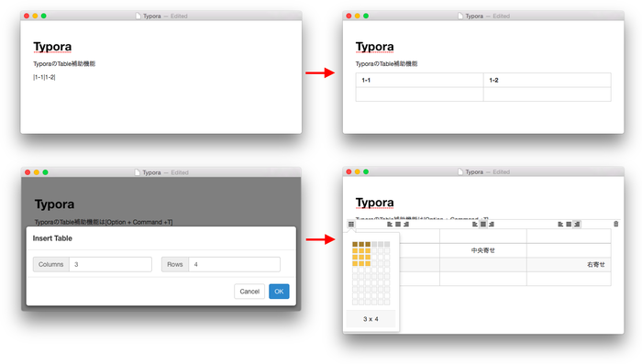642x364 pixels.
Task: Cancel the Insert Table dialog
Action: (249, 292)
